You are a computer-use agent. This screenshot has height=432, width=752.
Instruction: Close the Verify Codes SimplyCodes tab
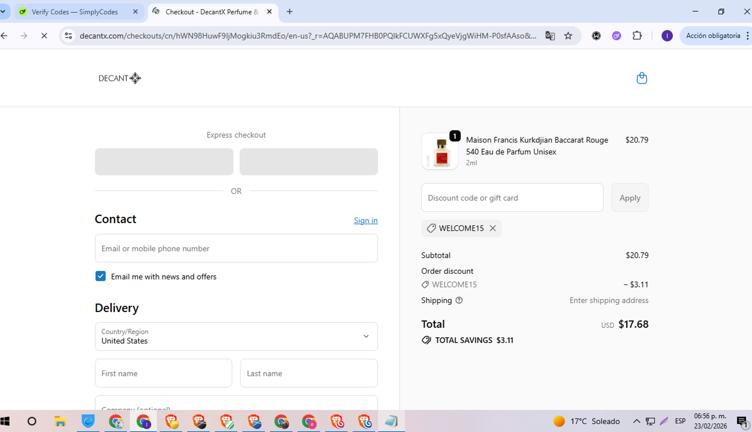pyautogui.click(x=135, y=12)
